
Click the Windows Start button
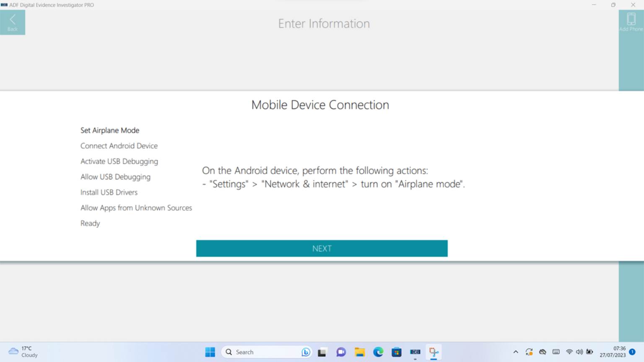210,352
